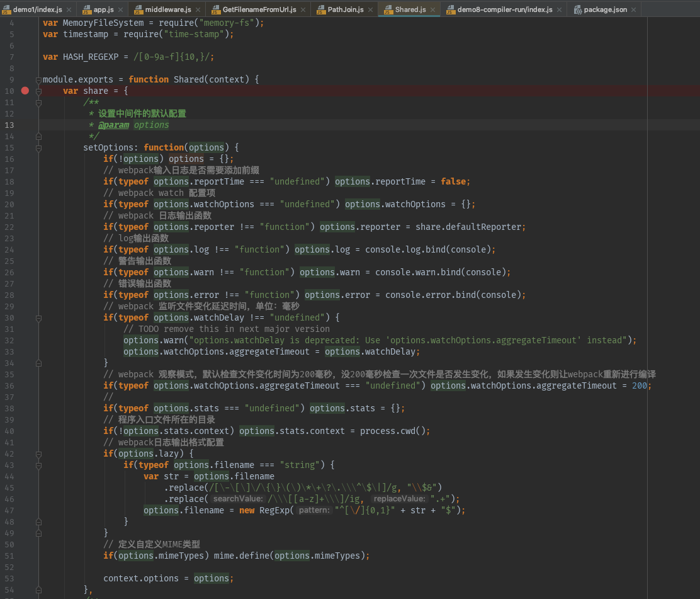700x599 pixels.
Task: Click fold end marker on line 48
Action: (39, 522)
